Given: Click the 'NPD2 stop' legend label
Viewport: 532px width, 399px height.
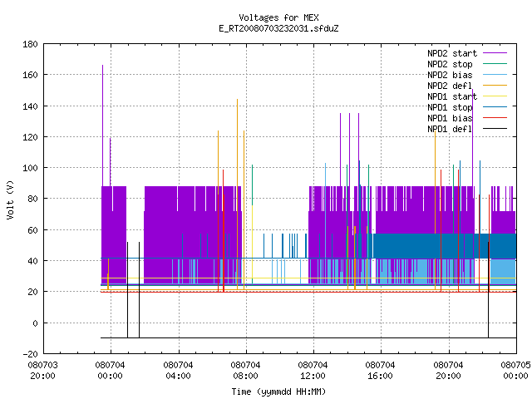Looking at the screenshot, I should coord(450,64).
